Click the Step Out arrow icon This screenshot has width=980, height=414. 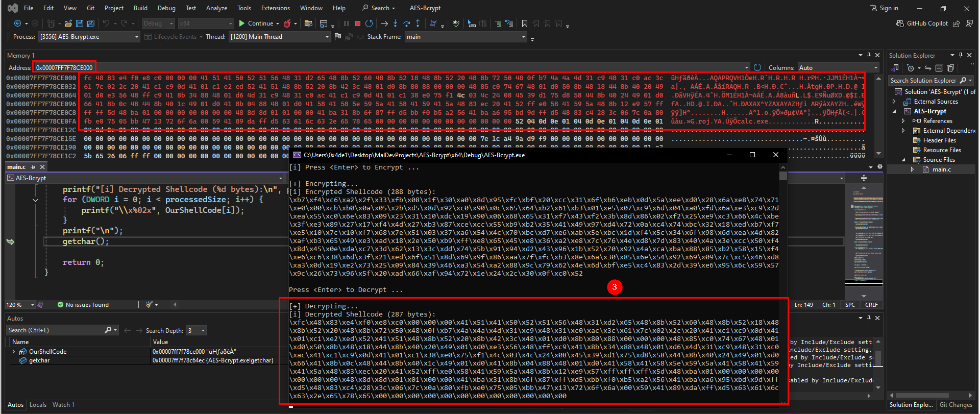coord(418,23)
